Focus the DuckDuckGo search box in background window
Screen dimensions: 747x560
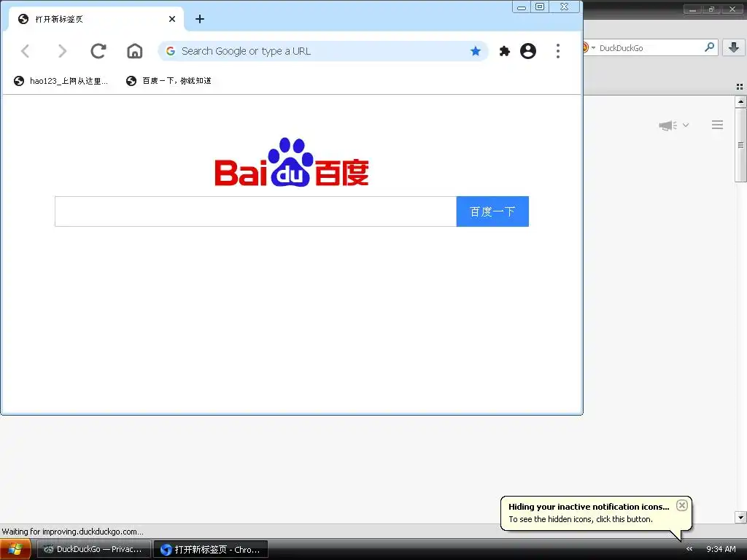click(650, 47)
